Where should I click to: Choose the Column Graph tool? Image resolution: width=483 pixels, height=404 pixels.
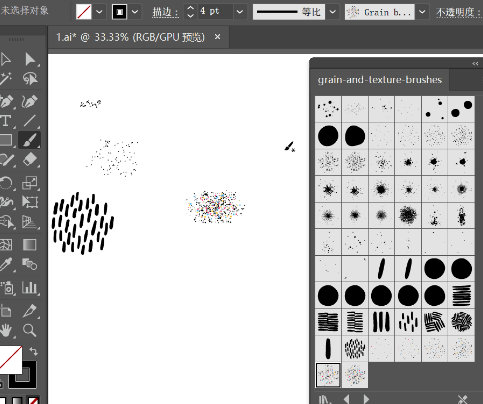[x=30, y=287]
